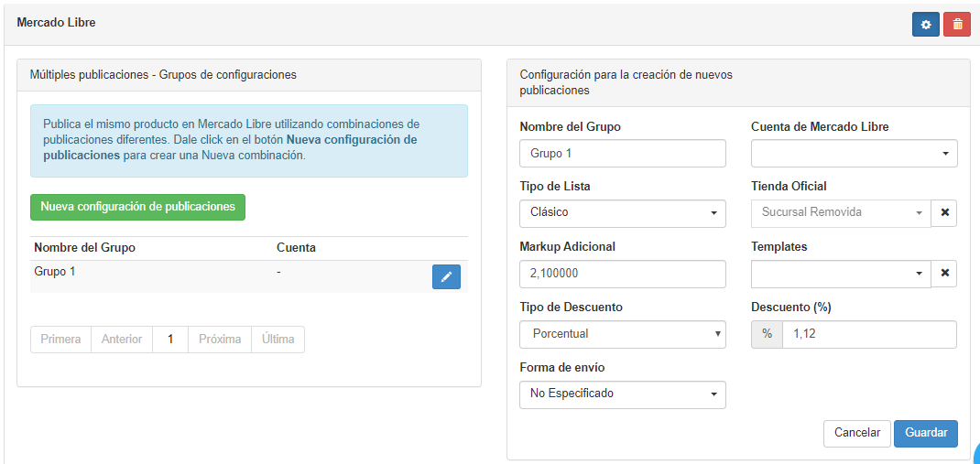This screenshot has height=464, width=980.
Task: Save the configuration with Guardar
Action: pyautogui.click(x=926, y=433)
